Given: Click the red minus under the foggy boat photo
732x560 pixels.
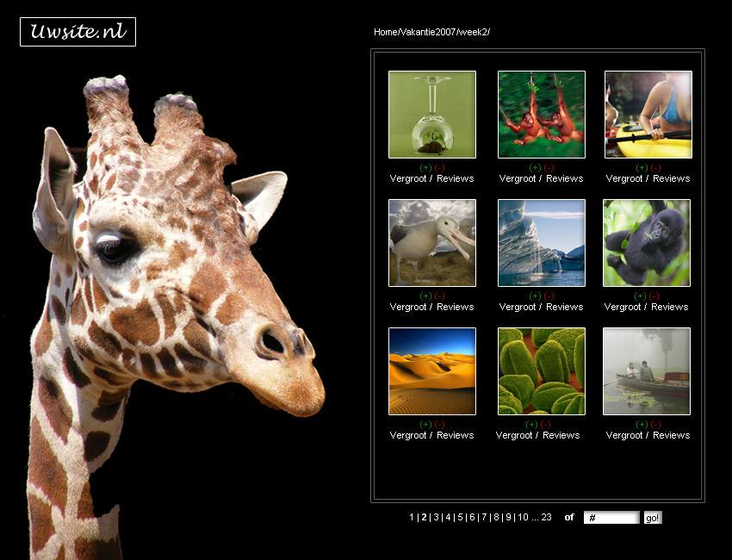Looking at the screenshot, I should click(x=656, y=425).
